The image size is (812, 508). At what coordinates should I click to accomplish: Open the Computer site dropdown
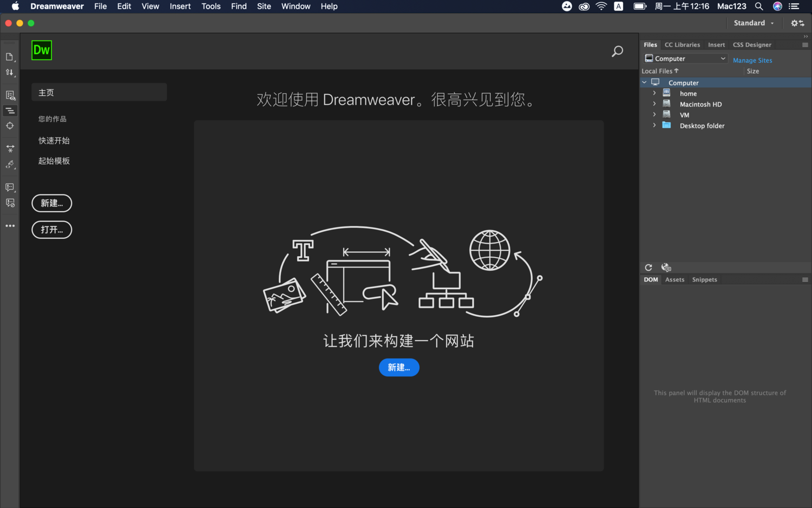(685, 58)
